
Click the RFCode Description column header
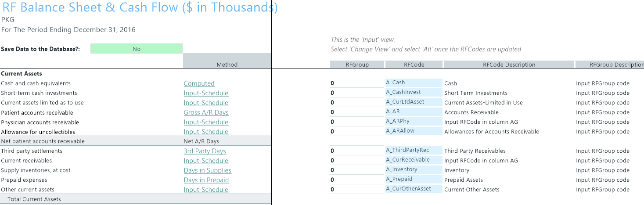pyautogui.click(x=509, y=65)
